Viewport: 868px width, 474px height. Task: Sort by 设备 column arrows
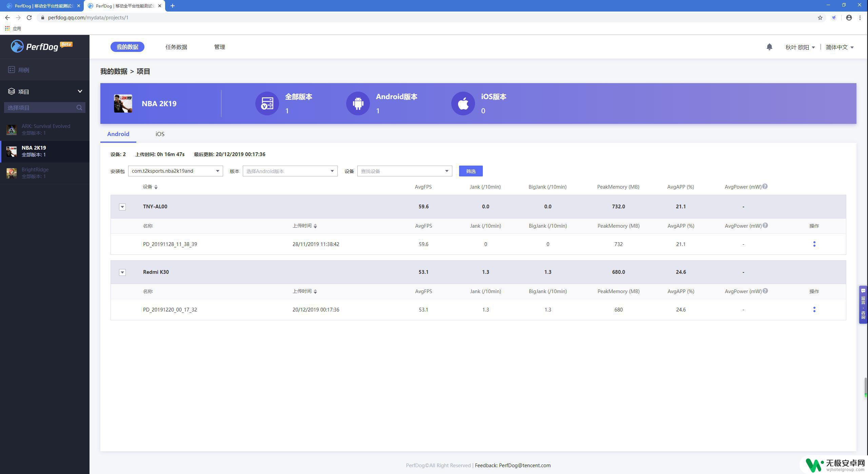[156, 187]
